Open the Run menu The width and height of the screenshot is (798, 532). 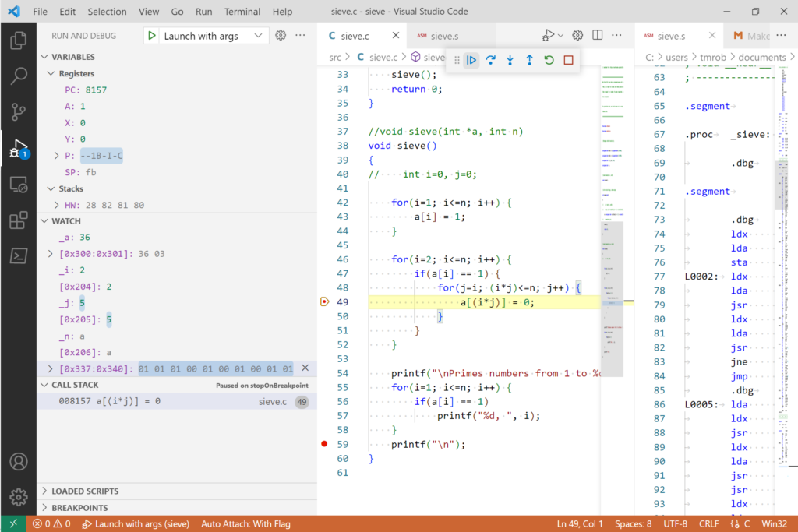203,11
